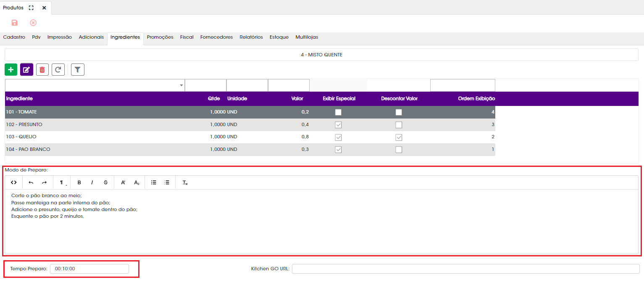Toggle Exibir Especial for PRESUNTO
The height and width of the screenshot is (285, 644).
coord(338,125)
